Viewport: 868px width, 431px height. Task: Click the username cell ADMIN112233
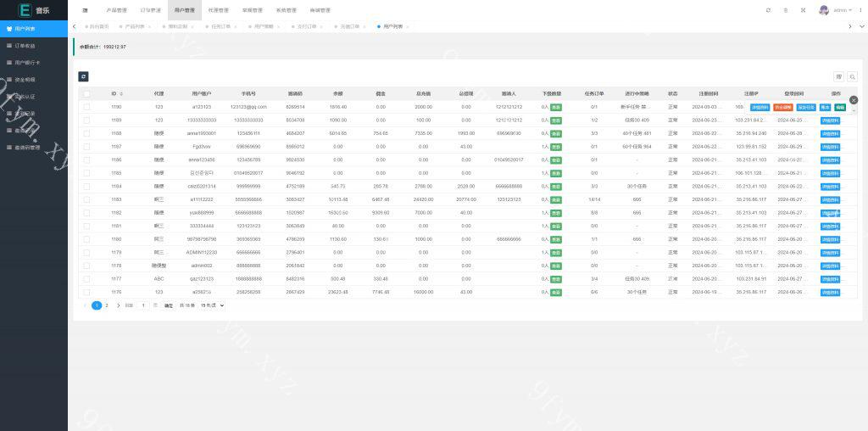coord(202,253)
